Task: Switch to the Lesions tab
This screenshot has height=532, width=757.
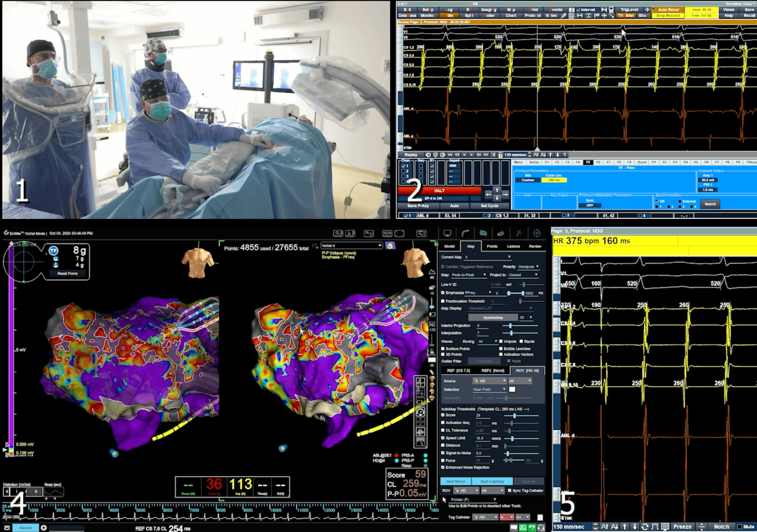Action: click(x=513, y=246)
